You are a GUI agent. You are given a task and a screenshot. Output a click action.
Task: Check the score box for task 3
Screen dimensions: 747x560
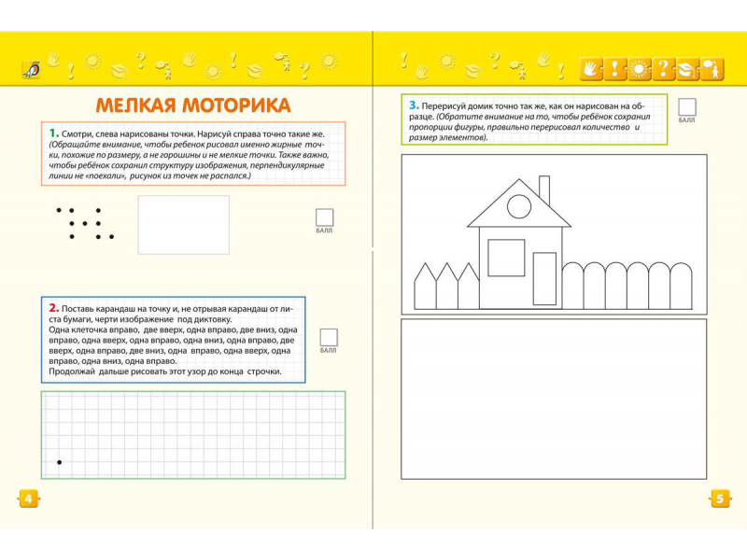pos(687,106)
